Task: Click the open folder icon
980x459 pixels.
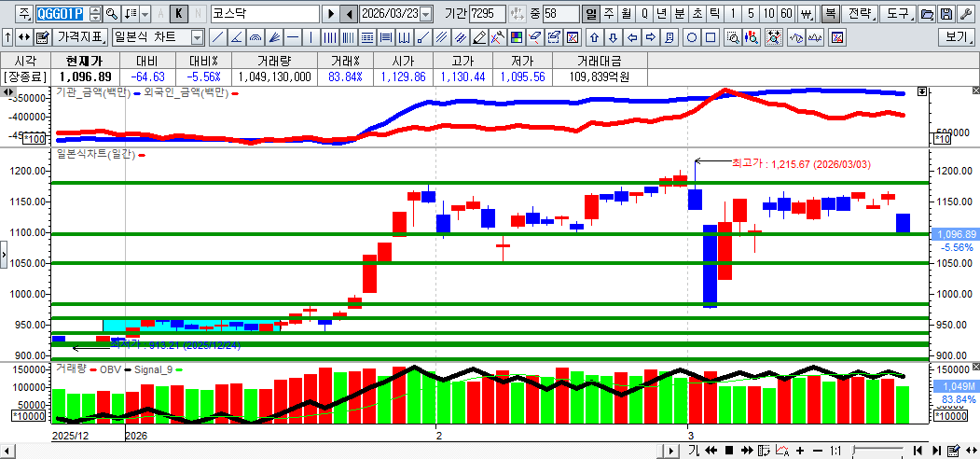Action: [x=927, y=14]
